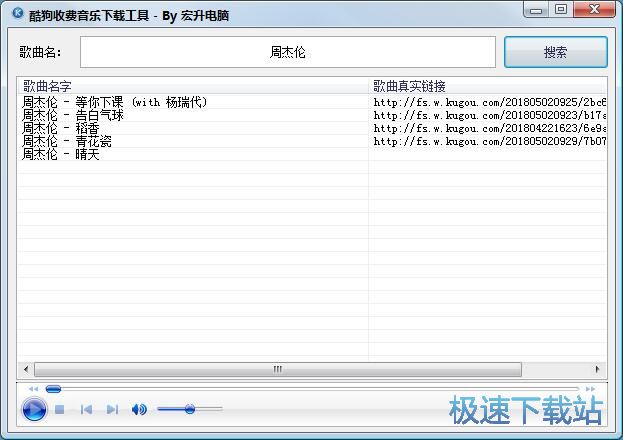Click the horizontal scrollbar thumb
The image size is (623, 440).
pos(278,369)
